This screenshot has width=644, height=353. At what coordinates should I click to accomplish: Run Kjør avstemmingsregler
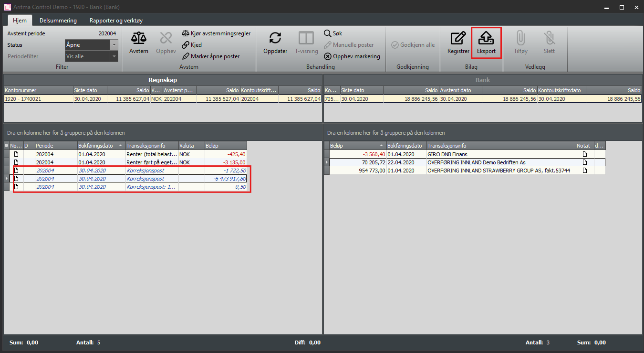[216, 33]
